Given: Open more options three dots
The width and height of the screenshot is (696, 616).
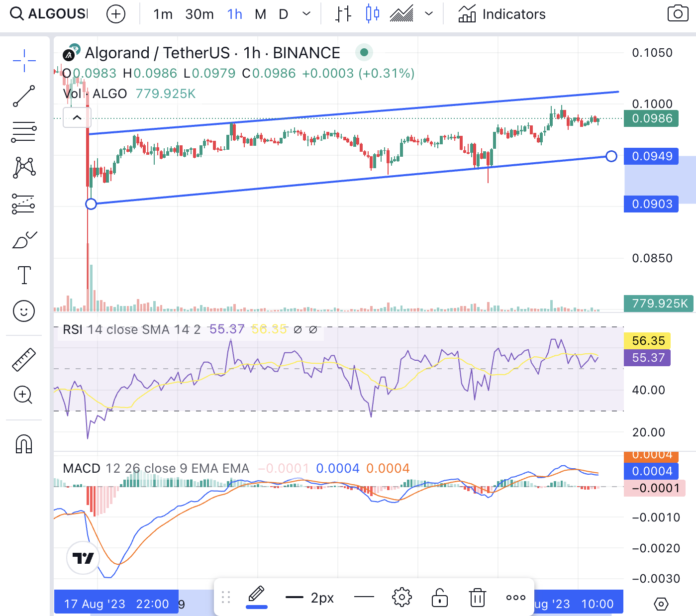Looking at the screenshot, I should pyautogui.click(x=515, y=598).
